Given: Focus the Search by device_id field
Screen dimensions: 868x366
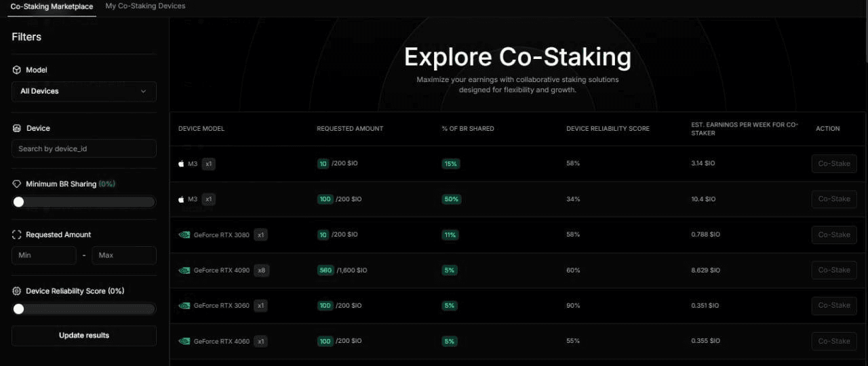Looking at the screenshot, I should click(84, 148).
